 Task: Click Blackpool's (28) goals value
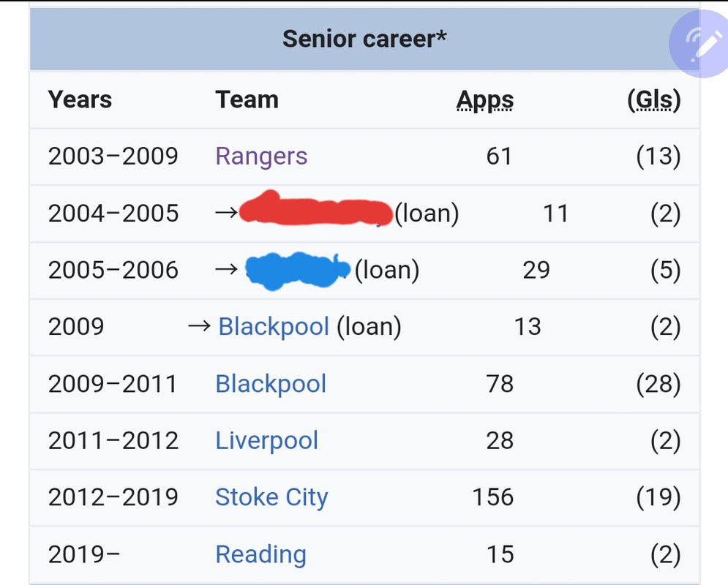pos(658,383)
